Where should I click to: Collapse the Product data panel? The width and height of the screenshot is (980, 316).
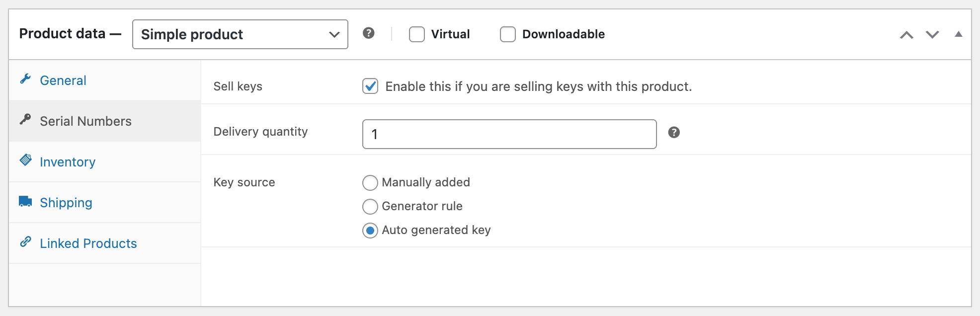(959, 34)
